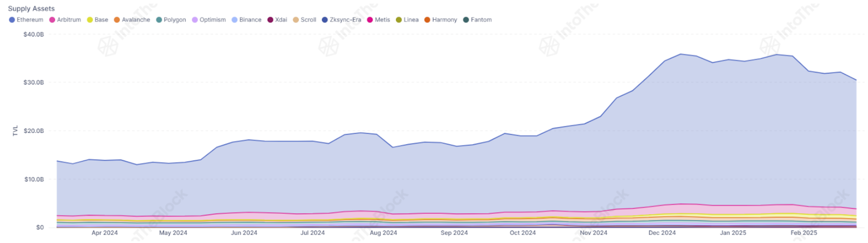Click the $40.0B y-axis label

click(34, 35)
